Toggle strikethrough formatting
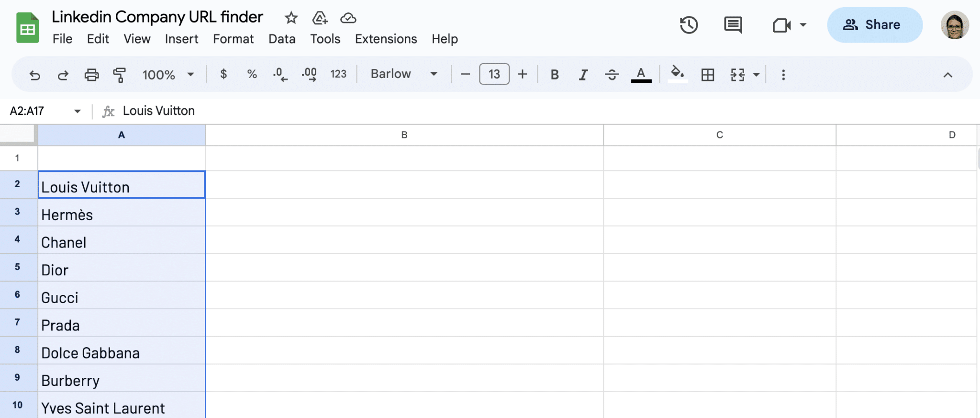The height and width of the screenshot is (418, 980). click(612, 75)
